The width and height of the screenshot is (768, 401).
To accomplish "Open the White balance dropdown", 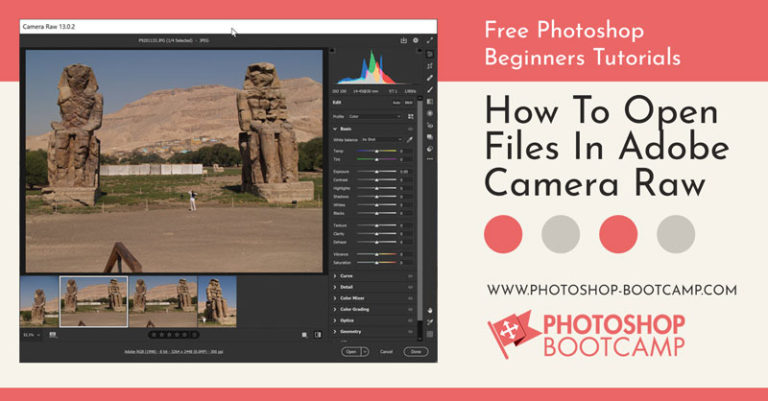I will pyautogui.click(x=382, y=140).
